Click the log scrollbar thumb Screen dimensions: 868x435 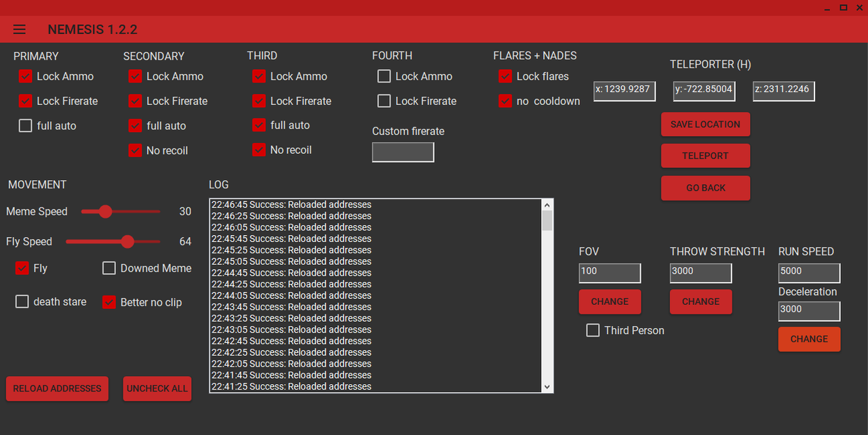tap(547, 220)
